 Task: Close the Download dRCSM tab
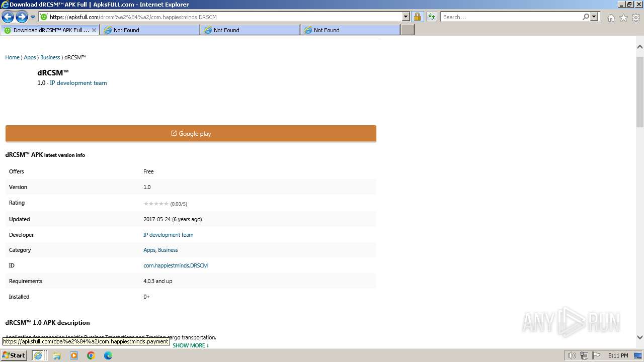coord(94,30)
